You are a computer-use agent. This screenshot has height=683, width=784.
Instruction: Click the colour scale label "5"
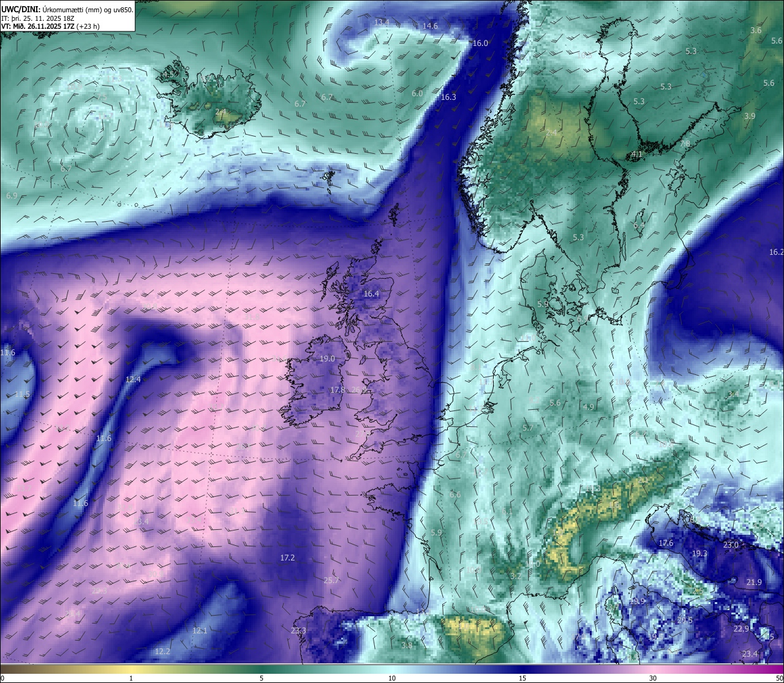(x=262, y=678)
